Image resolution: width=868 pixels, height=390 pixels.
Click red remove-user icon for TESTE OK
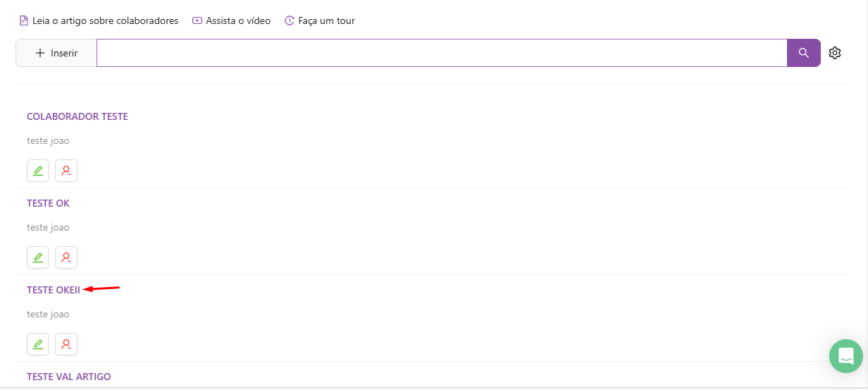[66, 257]
